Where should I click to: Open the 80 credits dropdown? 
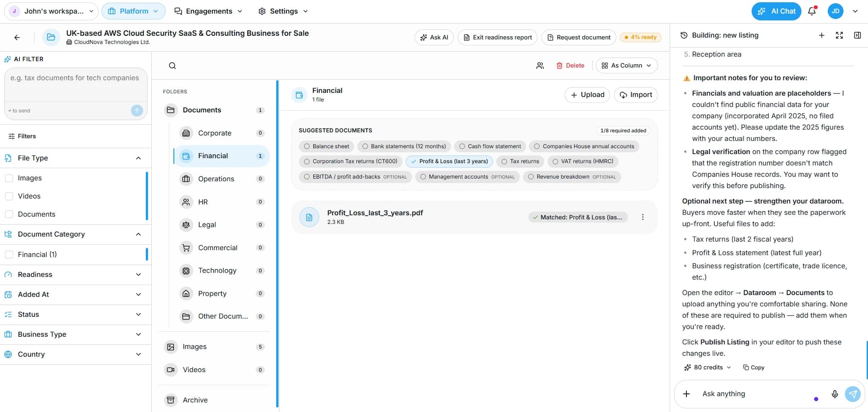707,368
